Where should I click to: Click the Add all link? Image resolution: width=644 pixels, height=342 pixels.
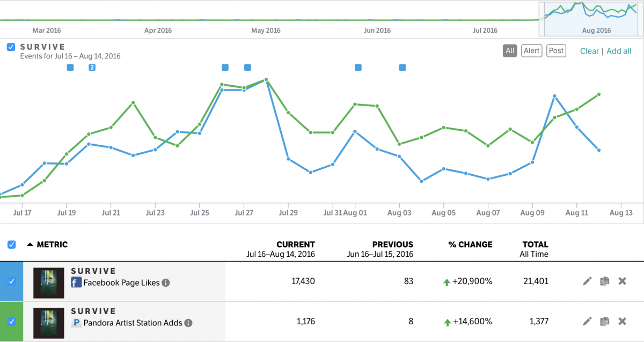click(619, 51)
